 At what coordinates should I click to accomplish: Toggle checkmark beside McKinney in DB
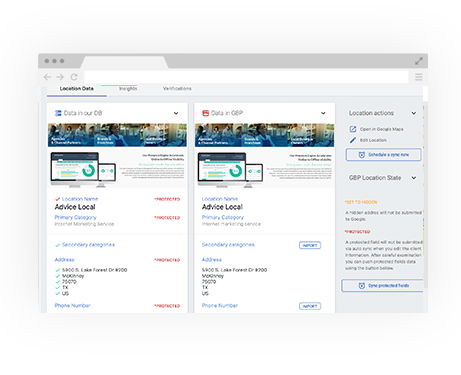click(58, 276)
